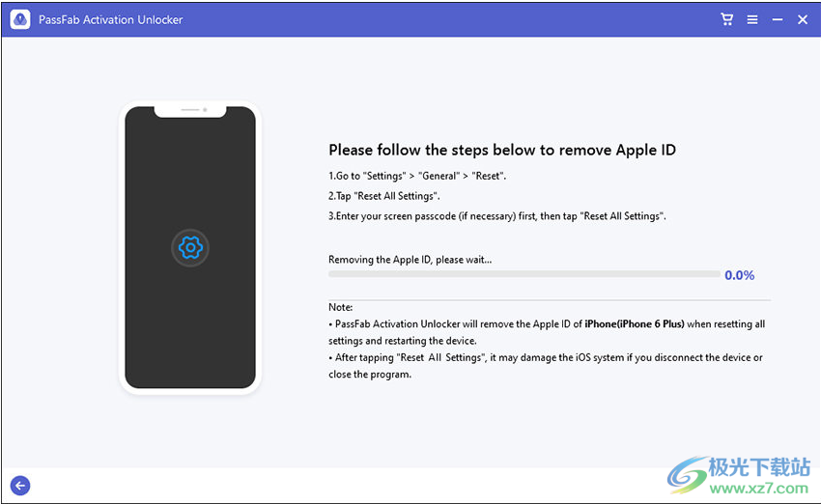
Task: Click "Removing the Apple ID, please wait..." status
Action: click(410, 260)
